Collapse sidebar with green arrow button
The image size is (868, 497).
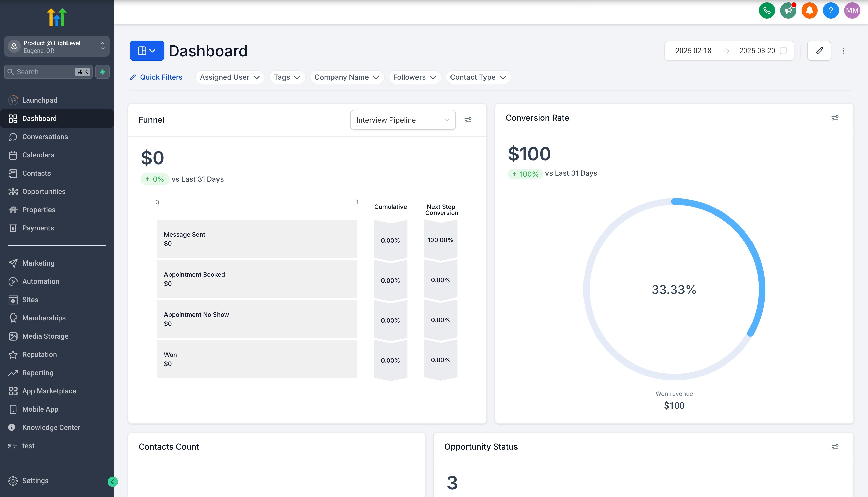point(113,481)
